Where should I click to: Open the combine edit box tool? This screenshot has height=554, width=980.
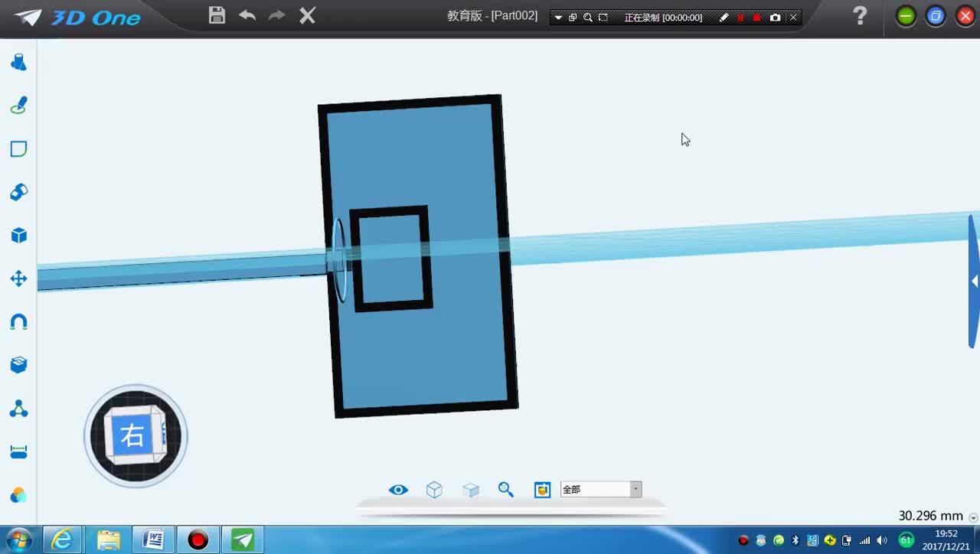(18, 365)
